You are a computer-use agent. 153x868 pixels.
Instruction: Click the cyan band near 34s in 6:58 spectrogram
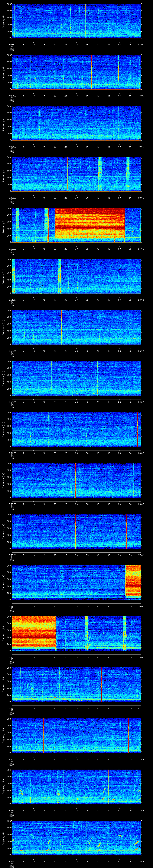(86, 633)
